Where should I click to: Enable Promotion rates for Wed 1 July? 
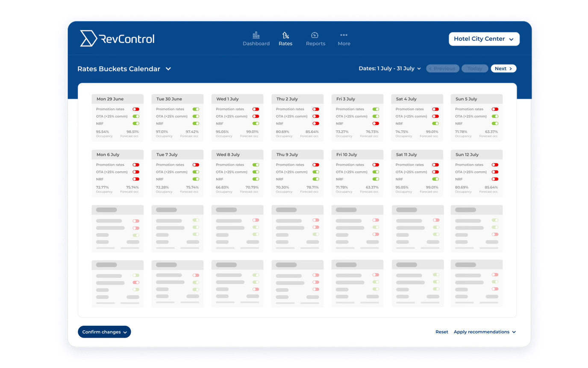point(256,109)
